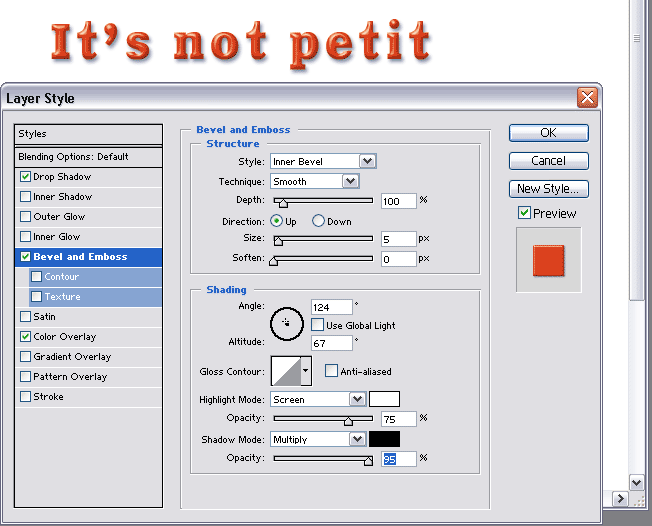This screenshot has width=652, height=526.
Task: Click the document scroll down arrow
Action: (637, 483)
